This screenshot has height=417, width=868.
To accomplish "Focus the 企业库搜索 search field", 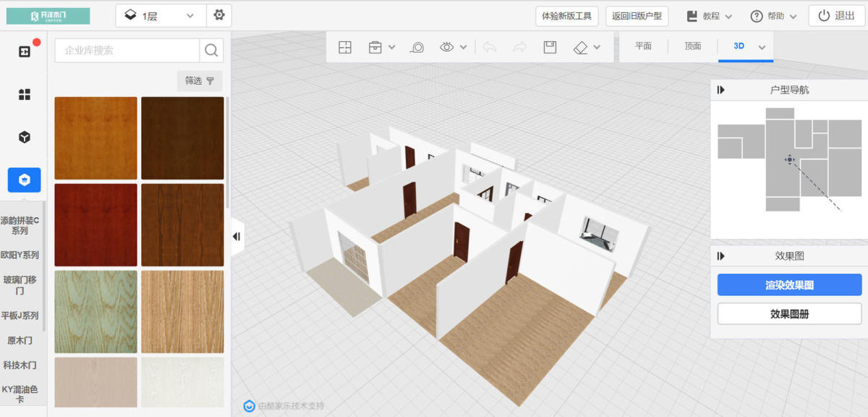I will (x=127, y=50).
